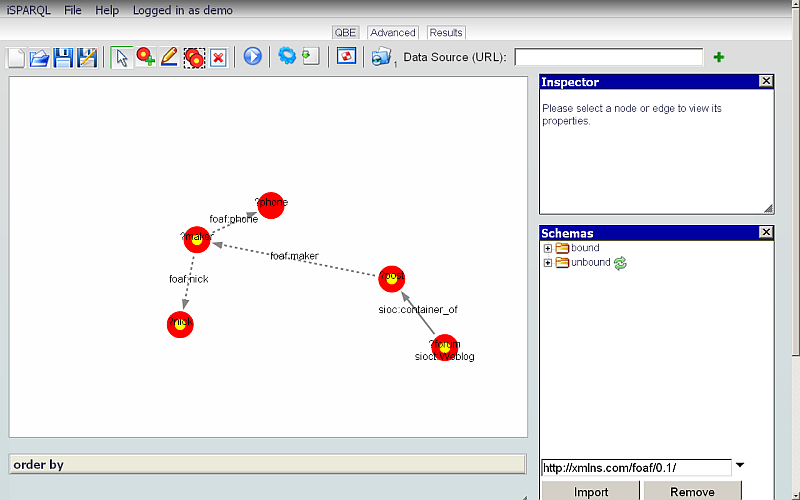Save the query with the floppy disk icon
This screenshot has height=500, width=800.
(x=63, y=57)
